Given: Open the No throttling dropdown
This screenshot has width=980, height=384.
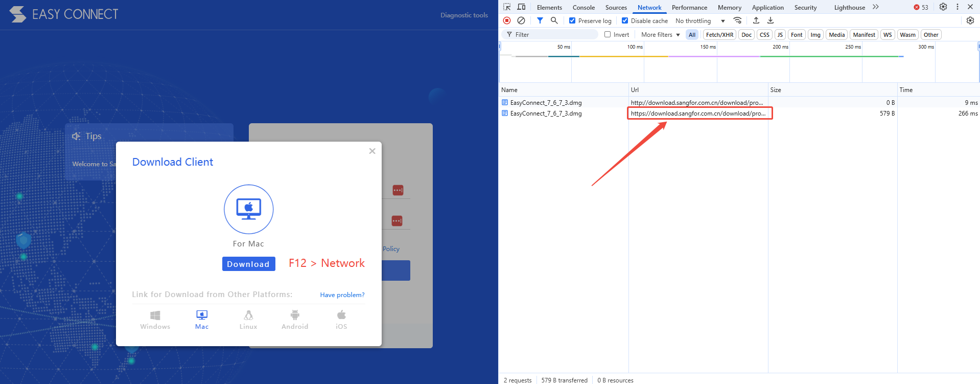Looking at the screenshot, I should 701,21.
